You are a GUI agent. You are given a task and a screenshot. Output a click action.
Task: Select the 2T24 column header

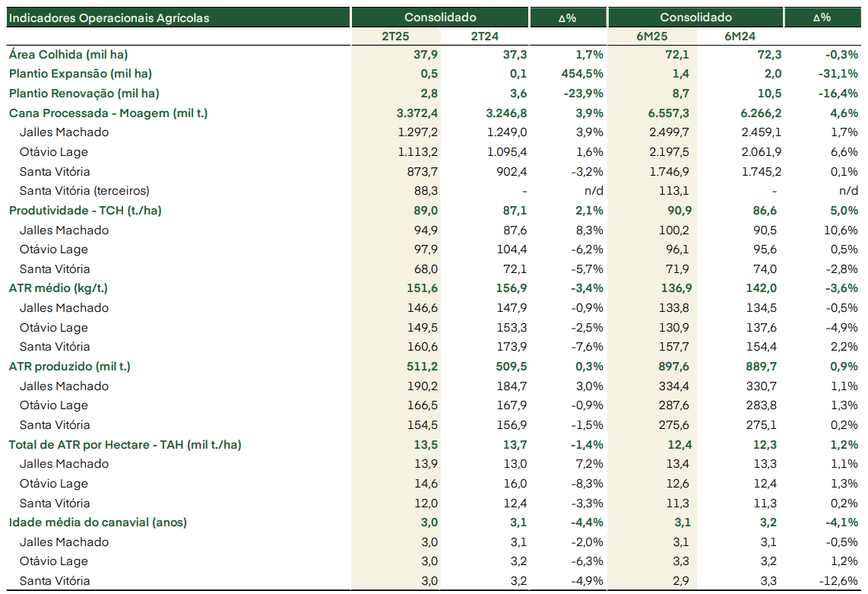point(484,37)
